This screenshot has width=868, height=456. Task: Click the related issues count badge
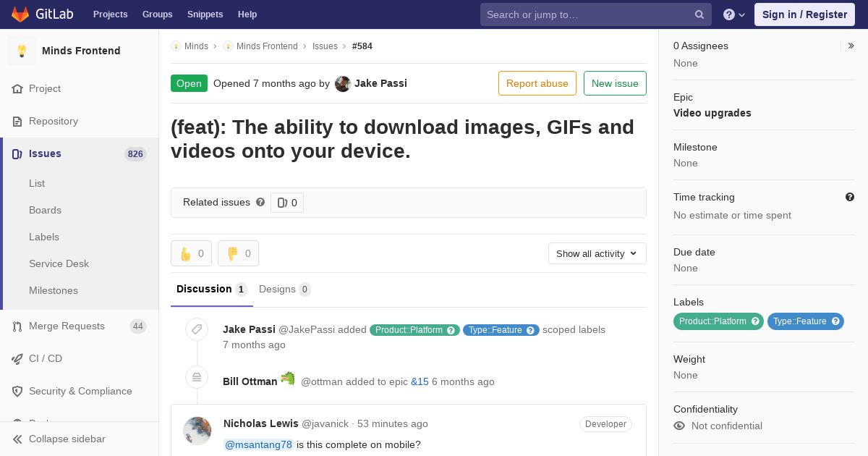287,203
